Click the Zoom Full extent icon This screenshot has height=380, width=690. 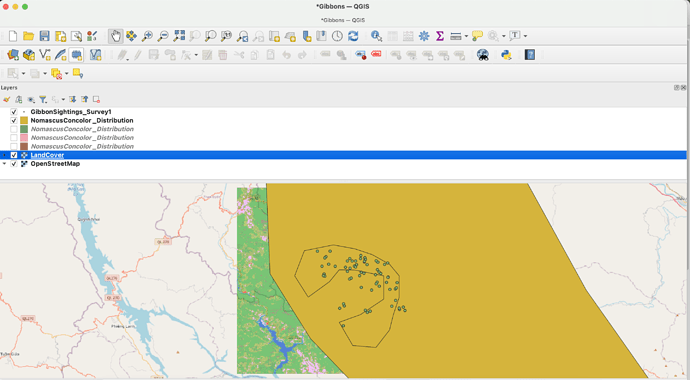[x=179, y=36]
